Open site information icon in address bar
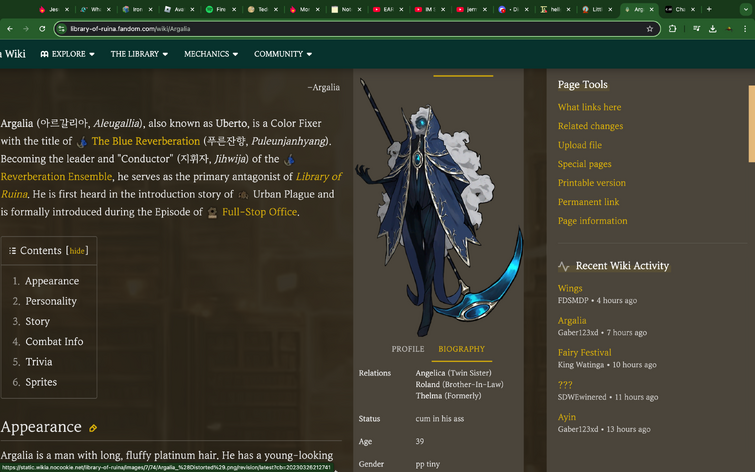The image size is (755, 472). point(61,29)
